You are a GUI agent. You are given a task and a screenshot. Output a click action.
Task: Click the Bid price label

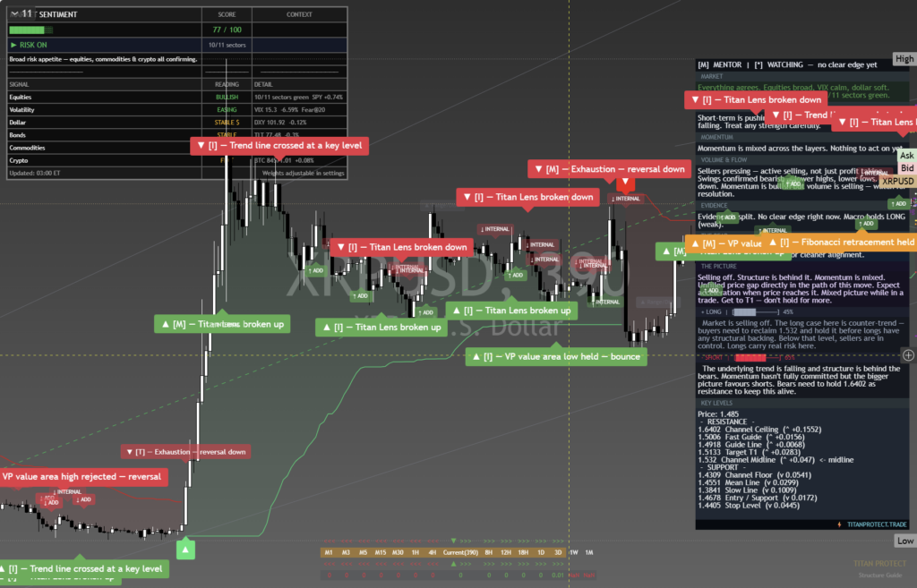(907, 168)
